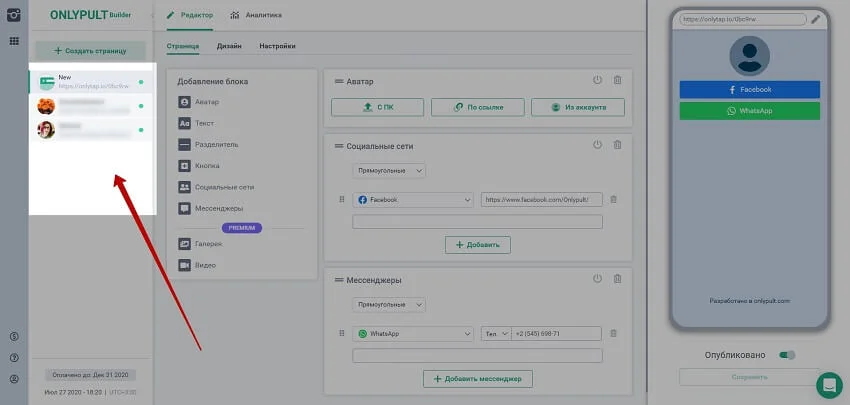Screen dimensions: 850x405
Task: Disable Социальные сети block with power icon
Action: (x=597, y=145)
